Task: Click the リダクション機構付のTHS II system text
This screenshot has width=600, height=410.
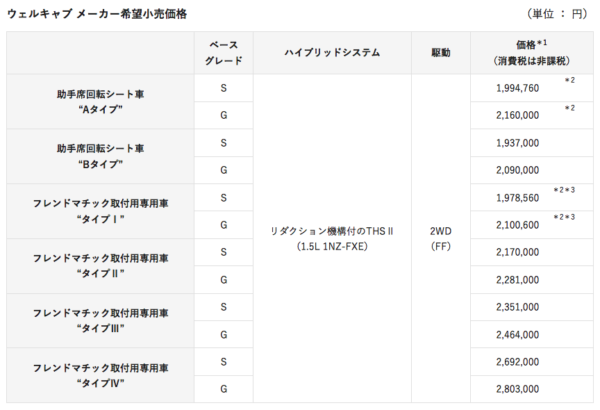Action: (x=332, y=238)
